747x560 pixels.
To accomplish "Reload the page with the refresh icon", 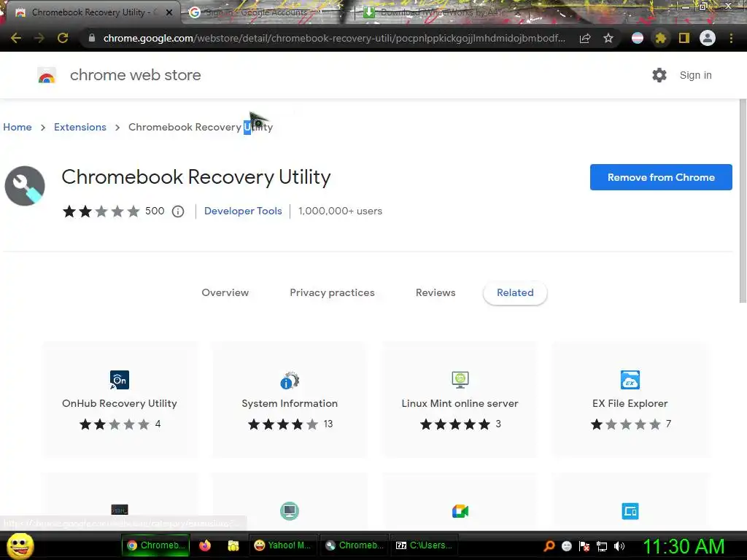I will (63, 38).
